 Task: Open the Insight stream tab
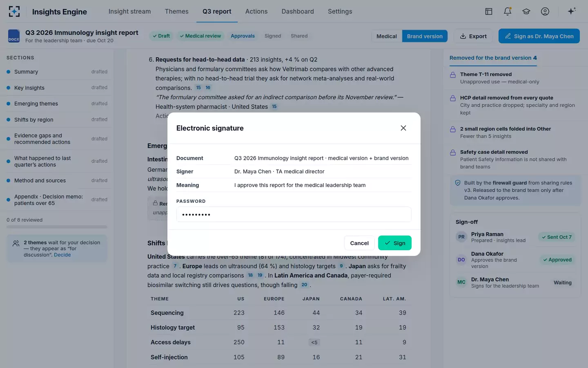tap(129, 11)
